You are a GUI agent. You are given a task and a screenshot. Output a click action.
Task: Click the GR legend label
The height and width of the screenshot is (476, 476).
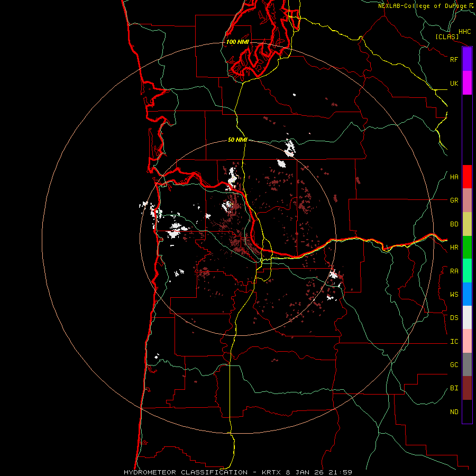pyautogui.click(x=454, y=200)
